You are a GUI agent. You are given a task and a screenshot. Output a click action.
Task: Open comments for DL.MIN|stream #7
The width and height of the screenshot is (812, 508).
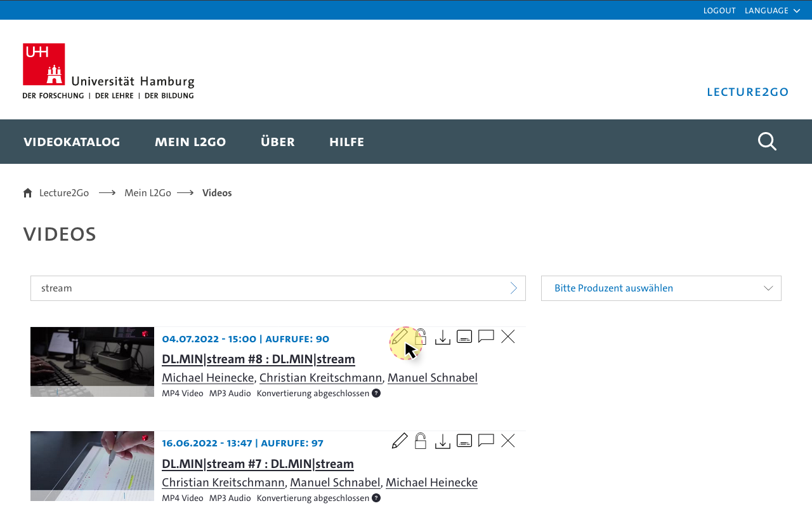486,441
